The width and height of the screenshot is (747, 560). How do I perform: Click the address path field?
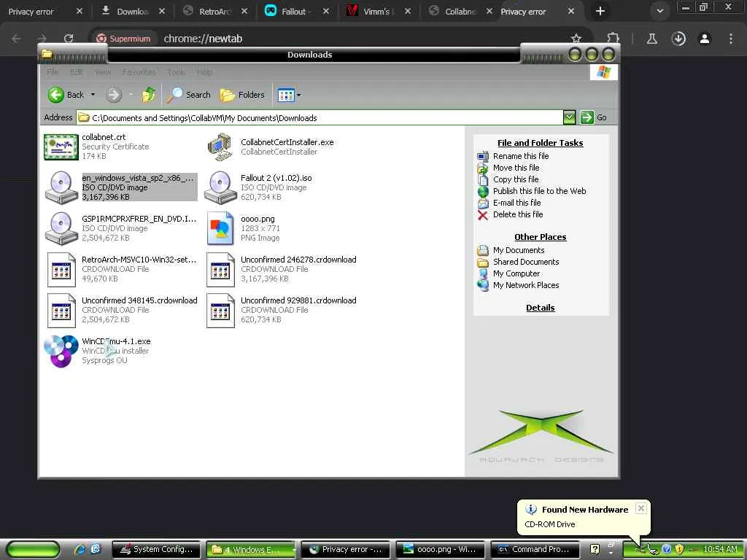click(x=320, y=117)
